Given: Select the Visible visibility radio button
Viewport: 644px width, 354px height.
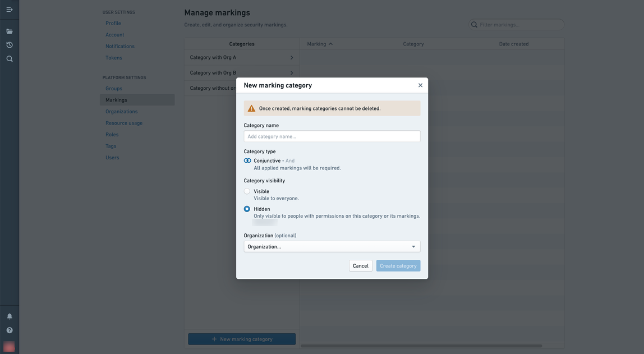Looking at the screenshot, I should point(247,191).
